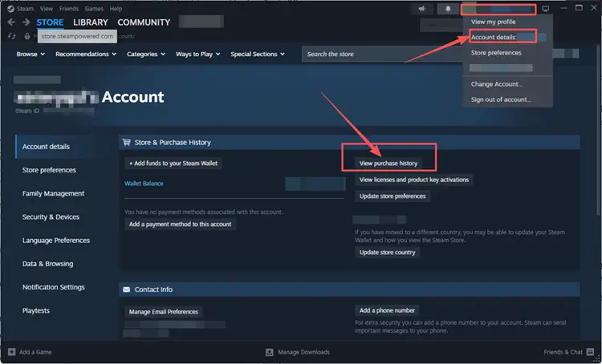The width and height of the screenshot is (602, 364).
Task: Open Account details in the sidebar
Action: tap(46, 147)
